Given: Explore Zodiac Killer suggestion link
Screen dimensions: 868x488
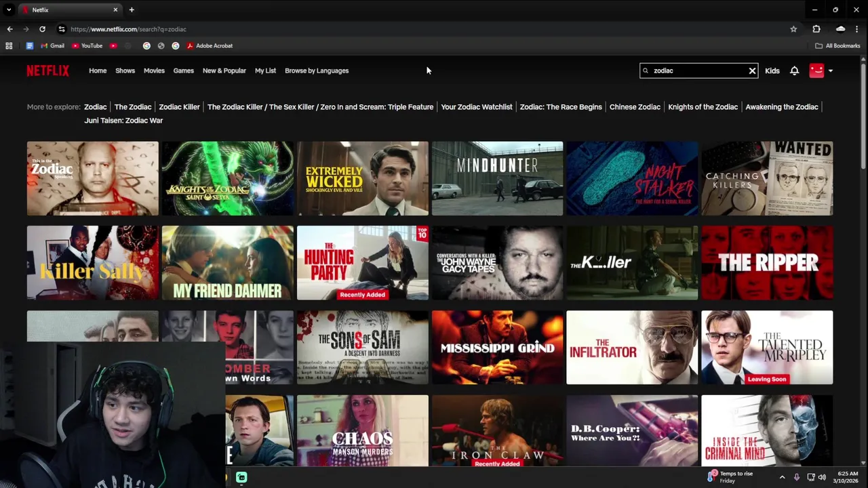Looking at the screenshot, I should (x=179, y=107).
